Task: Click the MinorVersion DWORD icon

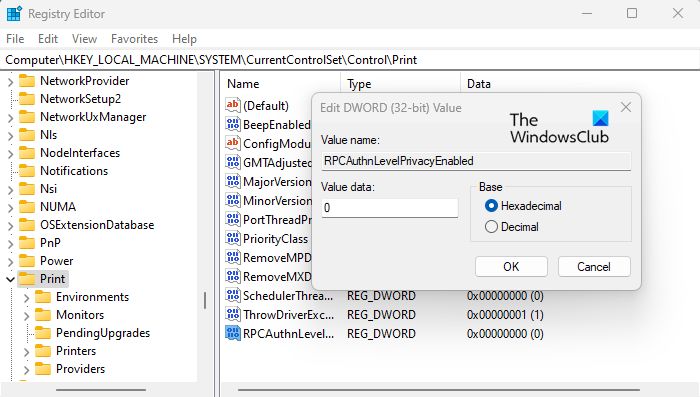Action: point(233,201)
